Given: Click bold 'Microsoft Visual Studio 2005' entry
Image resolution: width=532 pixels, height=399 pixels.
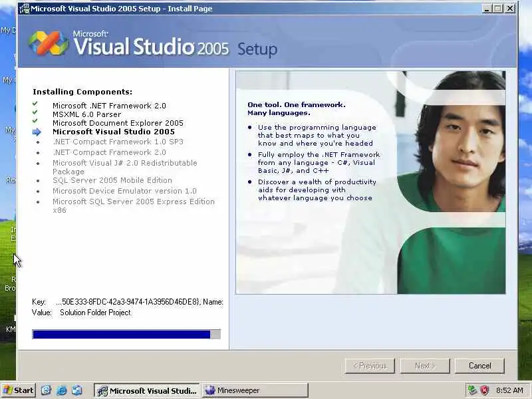Looking at the screenshot, I should click(114, 132).
